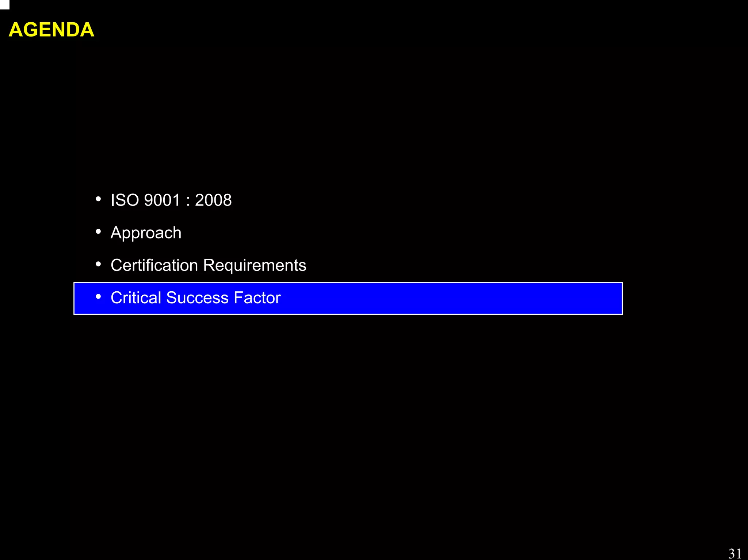Select the ISO 9001 : 2008 agenda item
Image resolution: width=748 pixels, height=560 pixels.
pos(171,200)
